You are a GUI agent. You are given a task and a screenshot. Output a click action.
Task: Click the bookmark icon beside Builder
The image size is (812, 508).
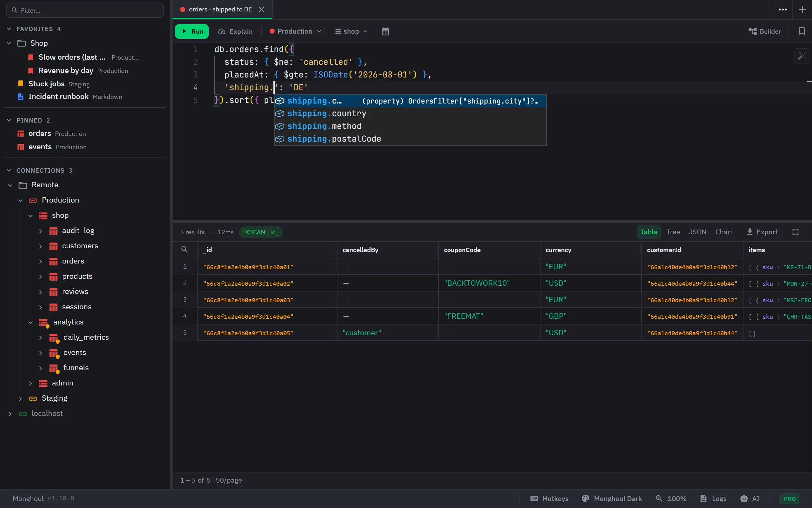pos(802,31)
